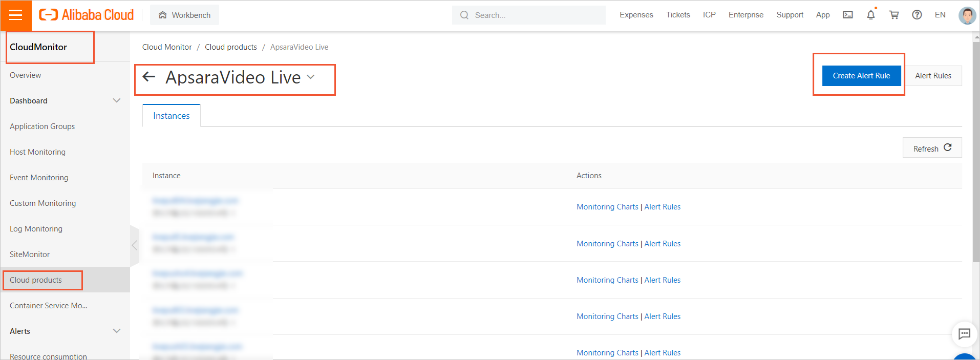Open the chat feedback icon

[x=964, y=334]
